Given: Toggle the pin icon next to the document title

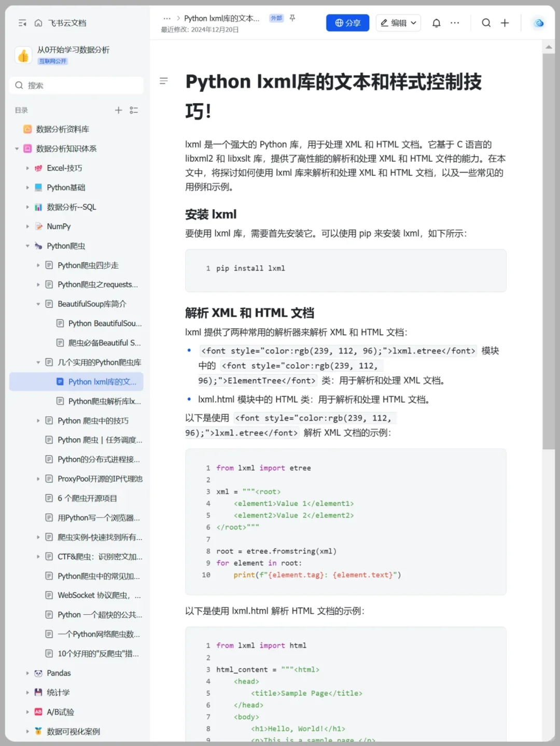Looking at the screenshot, I should click(292, 17).
